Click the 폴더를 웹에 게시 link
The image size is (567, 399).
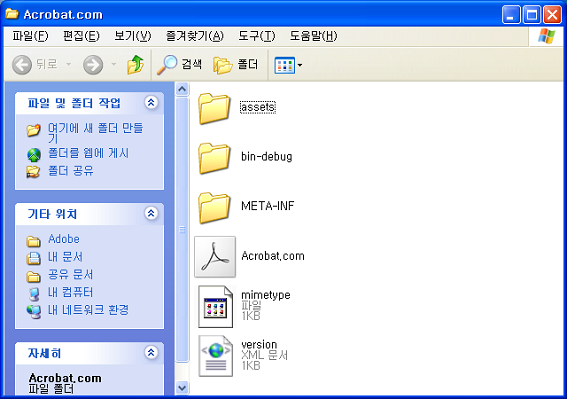(88, 153)
